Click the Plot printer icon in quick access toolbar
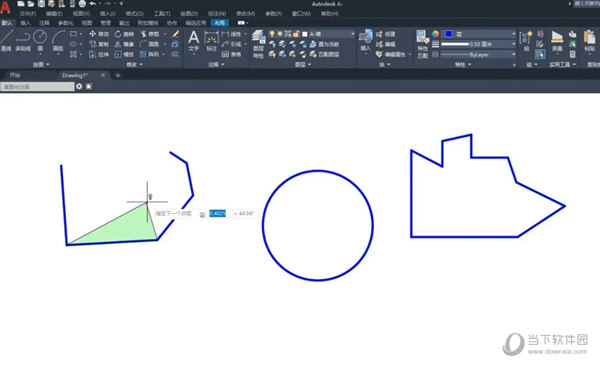Viewport: 600px width, 367px height. point(82,4)
